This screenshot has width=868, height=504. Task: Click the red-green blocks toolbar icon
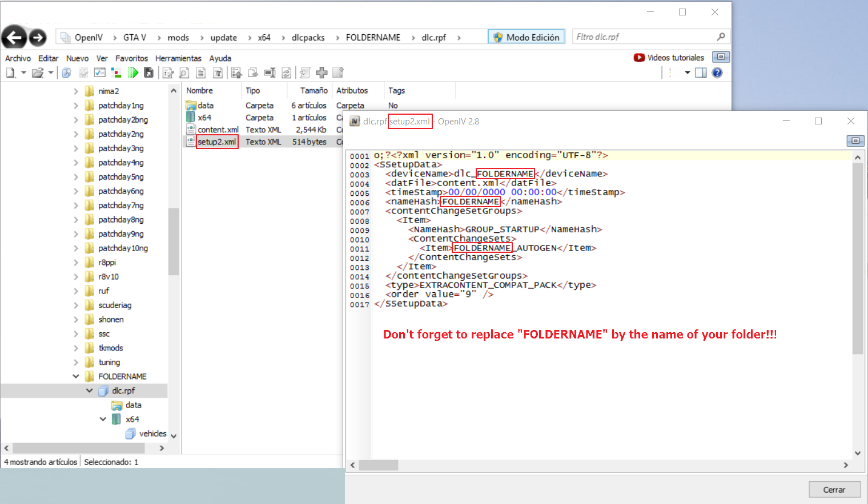[x=116, y=72]
